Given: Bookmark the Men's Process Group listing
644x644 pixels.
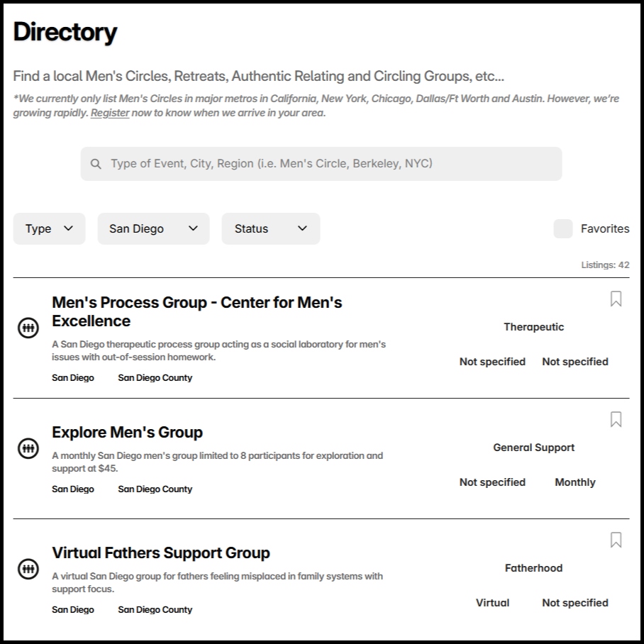Looking at the screenshot, I should tap(616, 300).
